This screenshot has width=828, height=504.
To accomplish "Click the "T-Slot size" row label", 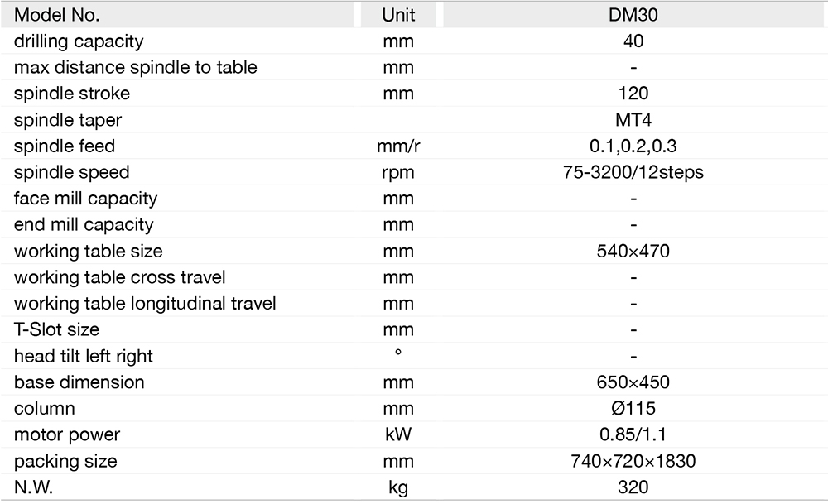I will (x=56, y=329).
